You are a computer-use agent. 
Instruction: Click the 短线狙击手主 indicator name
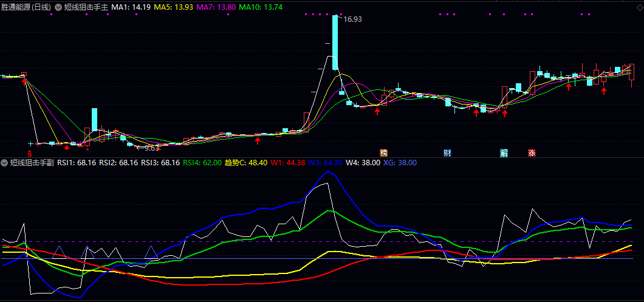[86, 9]
